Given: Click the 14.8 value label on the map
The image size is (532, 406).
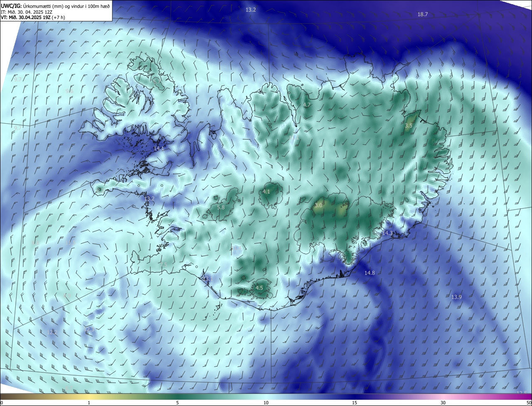Looking at the screenshot, I should 369,273.
